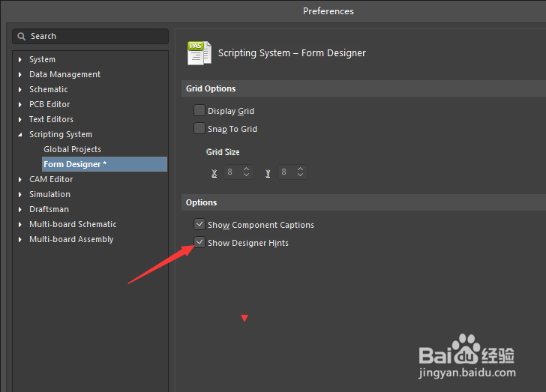Uncheck Show Designer Hints

(199, 242)
